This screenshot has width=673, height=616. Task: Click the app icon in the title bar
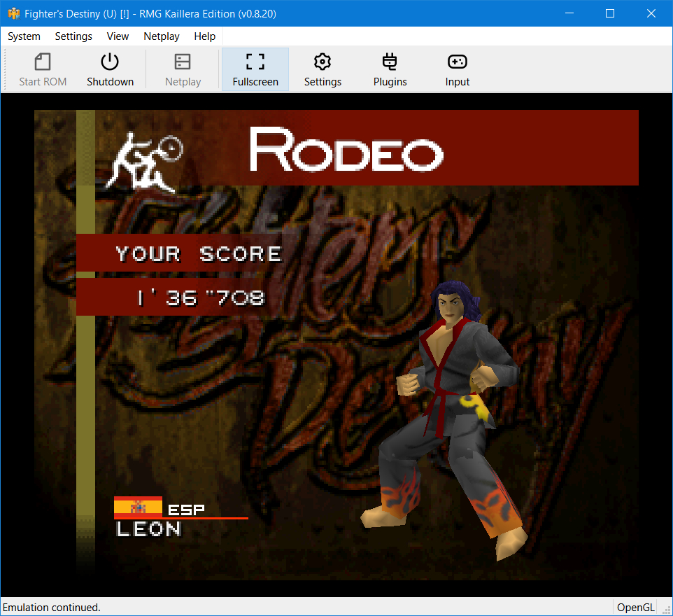13,13
